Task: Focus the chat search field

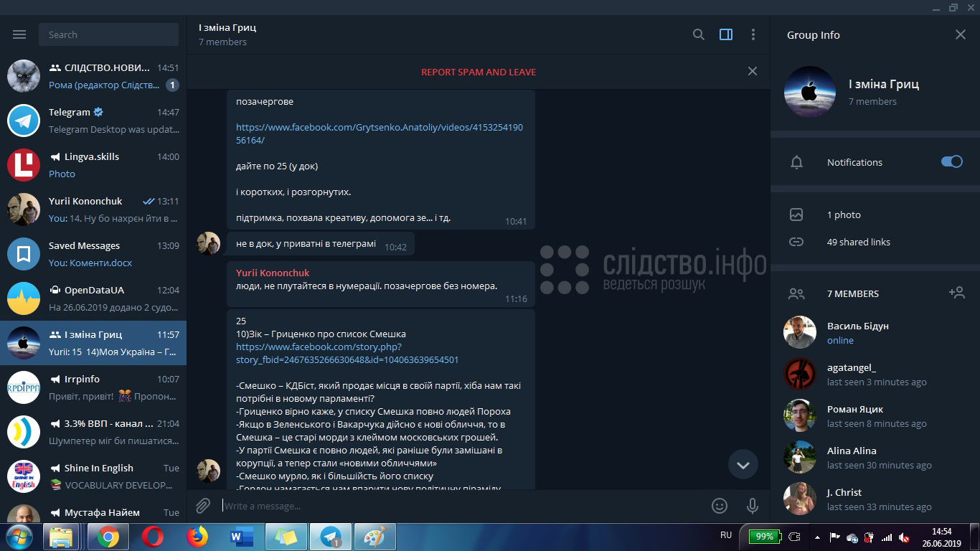Action: pyautogui.click(x=109, y=34)
